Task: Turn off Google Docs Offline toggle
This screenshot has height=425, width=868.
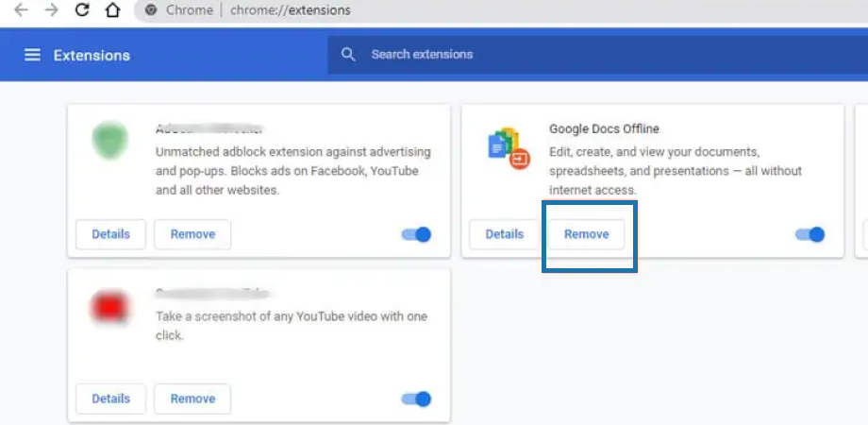Action: [x=810, y=234]
